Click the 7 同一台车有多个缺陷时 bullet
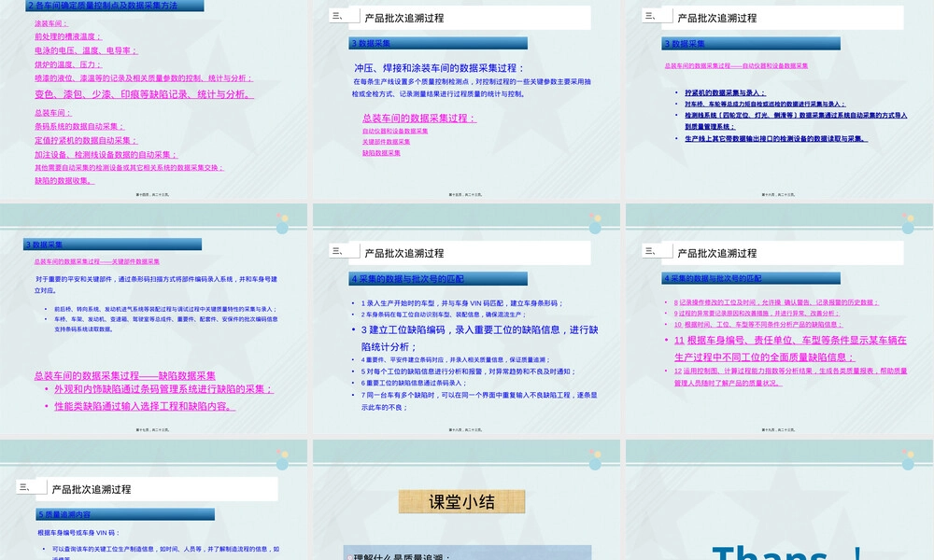Viewport: 934px width, 560px height. pos(479,401)
